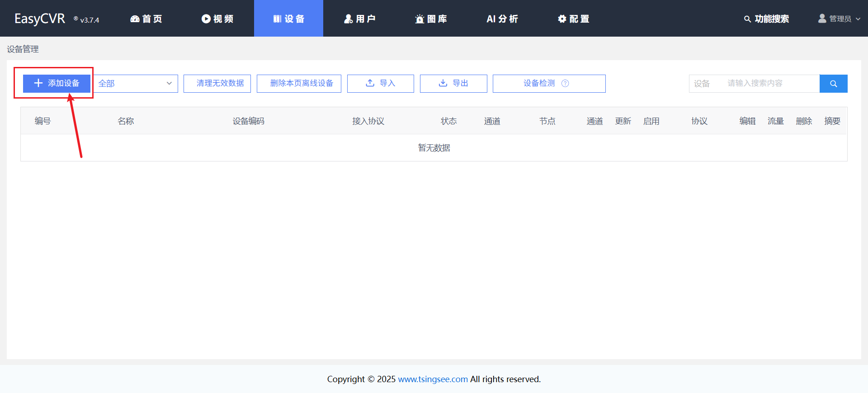The image size is (868, 393).
Task: Click the EasyCVR logo
Action: tap(40, 19)
